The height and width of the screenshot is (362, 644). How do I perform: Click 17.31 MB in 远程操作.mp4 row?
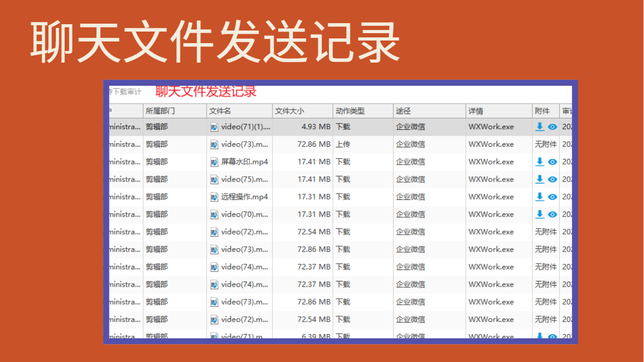click(x=314, y=197)
